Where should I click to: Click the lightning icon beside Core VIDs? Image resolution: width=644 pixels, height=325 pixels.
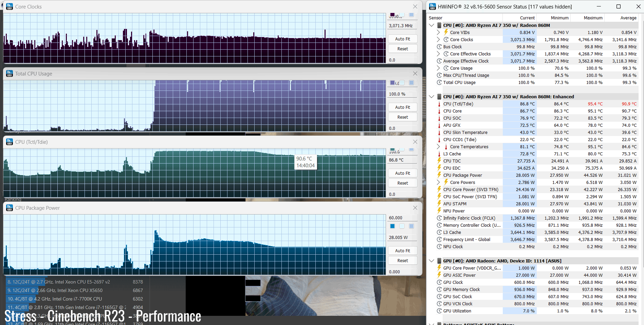point(446,32)
